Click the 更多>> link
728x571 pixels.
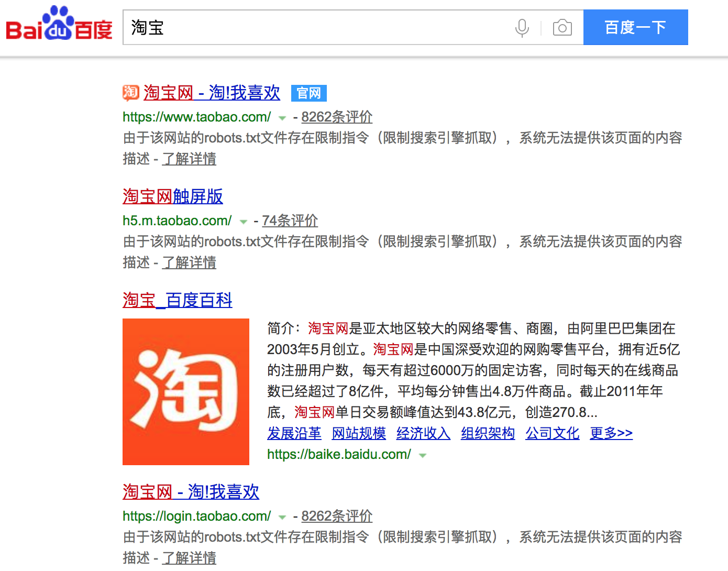tap(611, 433)
